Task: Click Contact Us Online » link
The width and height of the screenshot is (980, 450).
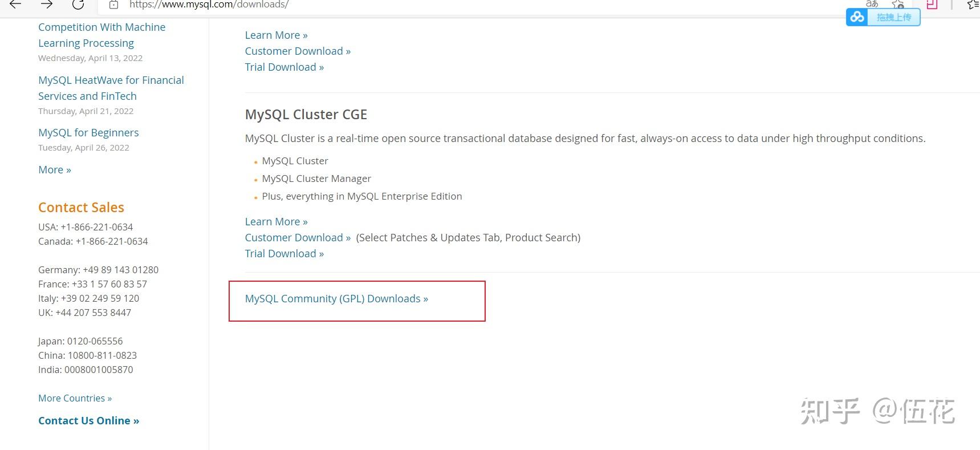Action: [88, 421]
